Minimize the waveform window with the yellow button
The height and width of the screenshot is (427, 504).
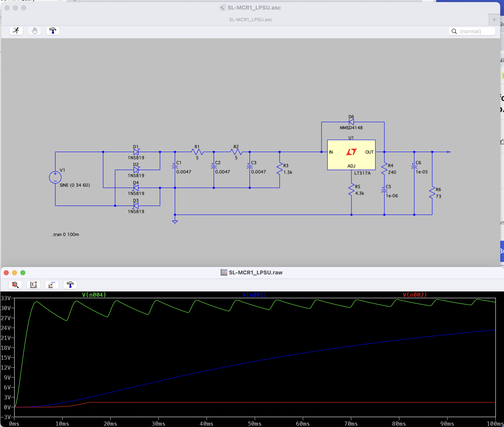click(x=15, y=273)
